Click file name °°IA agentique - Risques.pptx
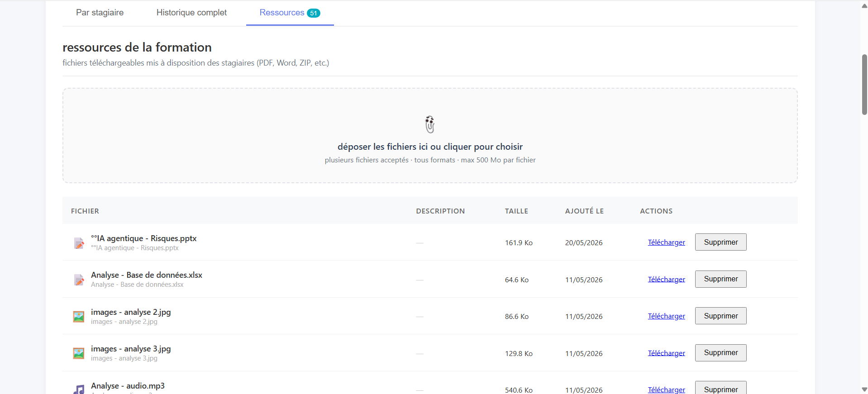The height and width of the screenshot is (394, 868). pyautogui.click(x=144, y=238)
